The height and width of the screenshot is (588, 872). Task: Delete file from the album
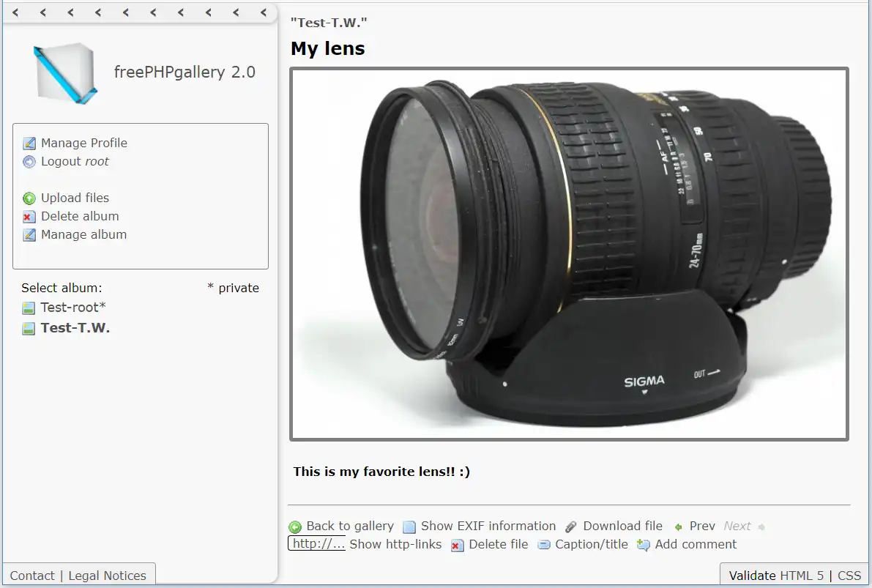point(499,544)
